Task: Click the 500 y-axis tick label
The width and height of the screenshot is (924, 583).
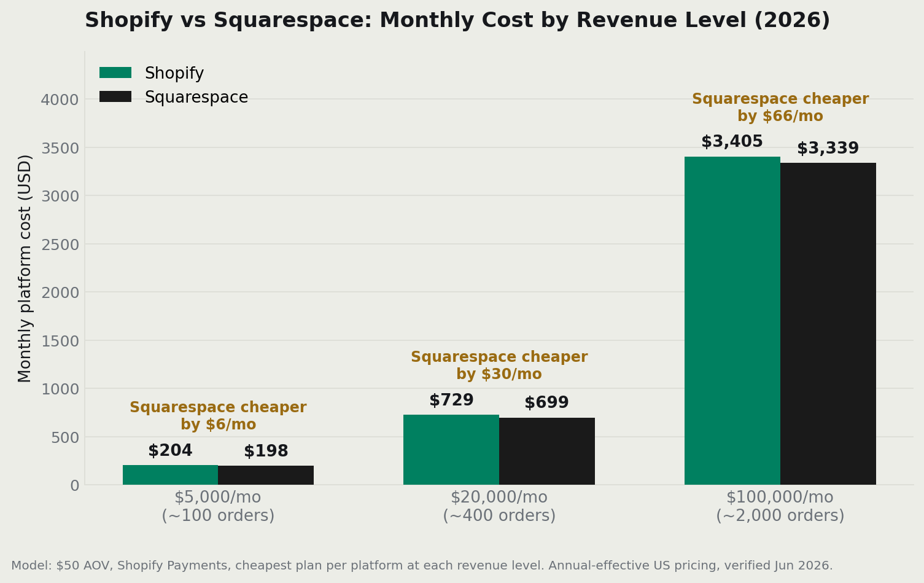Action: tap(65, 437)
